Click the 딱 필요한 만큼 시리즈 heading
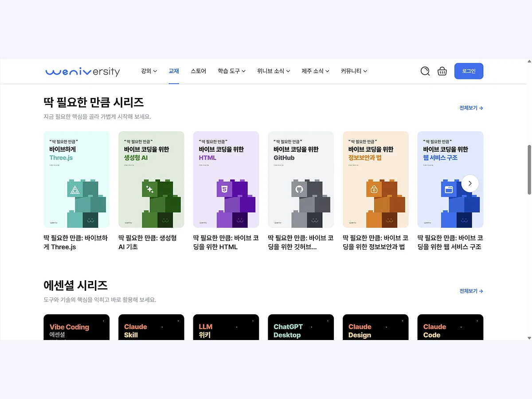Image resolution: width=532 pixels, height=399 pixels. point(94,102)
